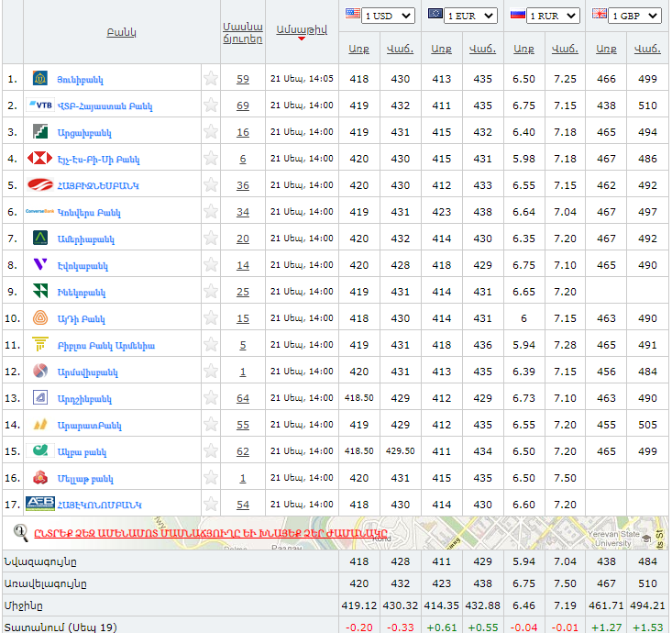The width and height of the screenshot is (672, 633).
Task: Toggle the favorite star in row 13
Action: pos(211,397)
